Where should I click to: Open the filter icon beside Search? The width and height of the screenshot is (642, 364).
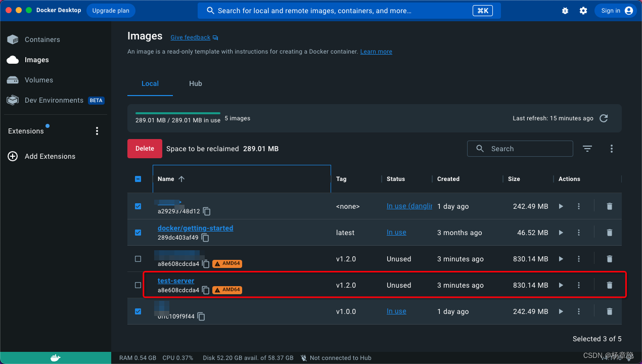tap(587, 149)
